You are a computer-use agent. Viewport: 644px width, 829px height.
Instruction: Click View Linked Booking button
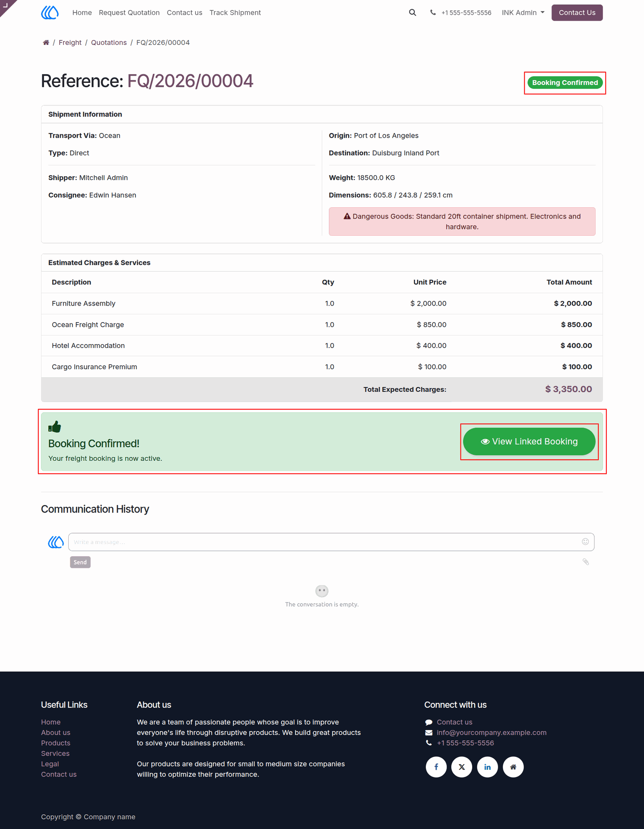coord(529,441)
